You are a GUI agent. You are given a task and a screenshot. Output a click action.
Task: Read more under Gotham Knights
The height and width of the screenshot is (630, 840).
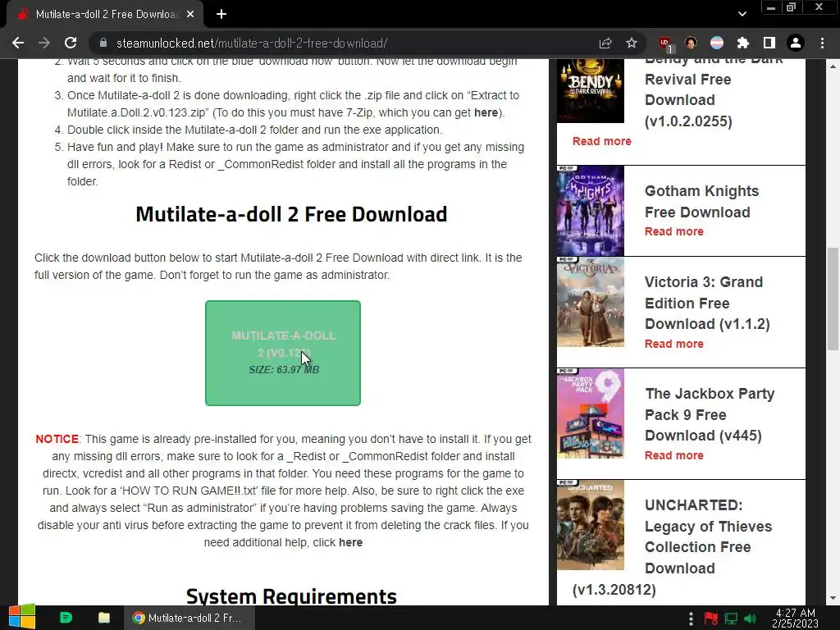click(x=674, y=231)
